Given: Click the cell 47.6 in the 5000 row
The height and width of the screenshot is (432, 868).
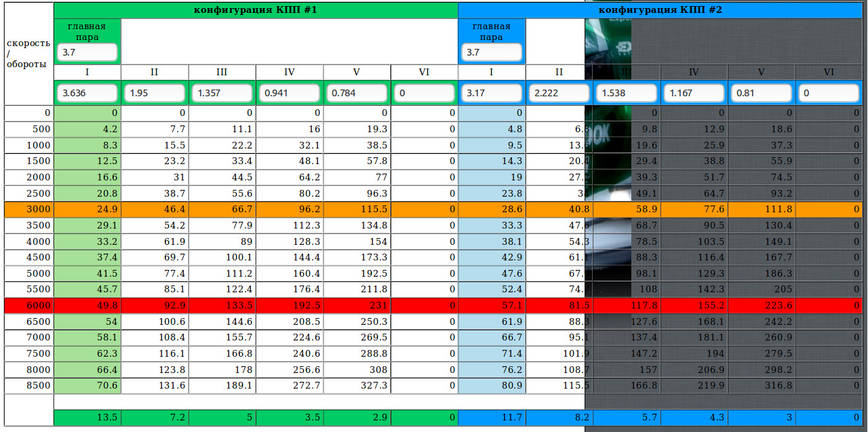Looking at the screenshot, I should (x=492, y=273).
